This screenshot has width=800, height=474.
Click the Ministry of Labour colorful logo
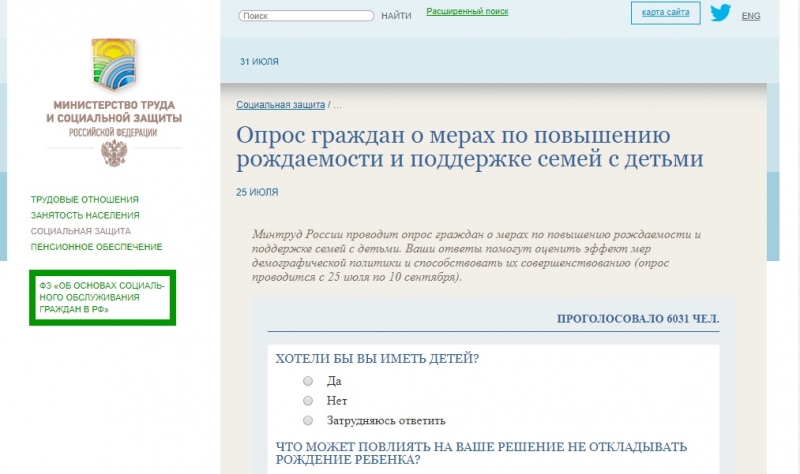point(113,63)
